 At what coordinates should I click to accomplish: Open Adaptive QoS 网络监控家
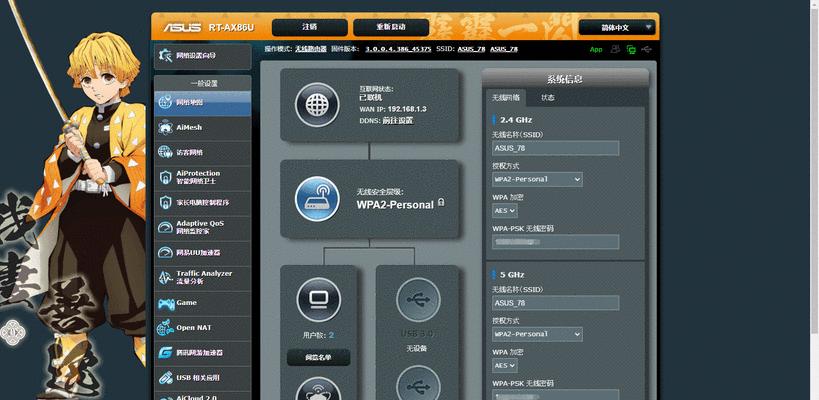click(202, 227)
